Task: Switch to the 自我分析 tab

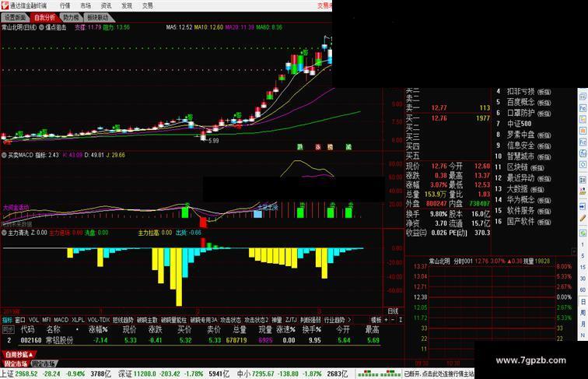Action: (x=44, y=17)
